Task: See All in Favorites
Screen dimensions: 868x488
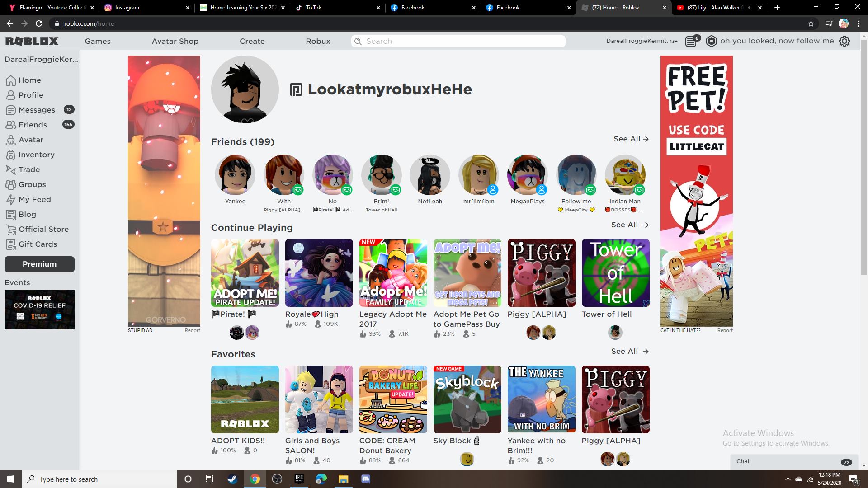Action: [x=630, y=352]
